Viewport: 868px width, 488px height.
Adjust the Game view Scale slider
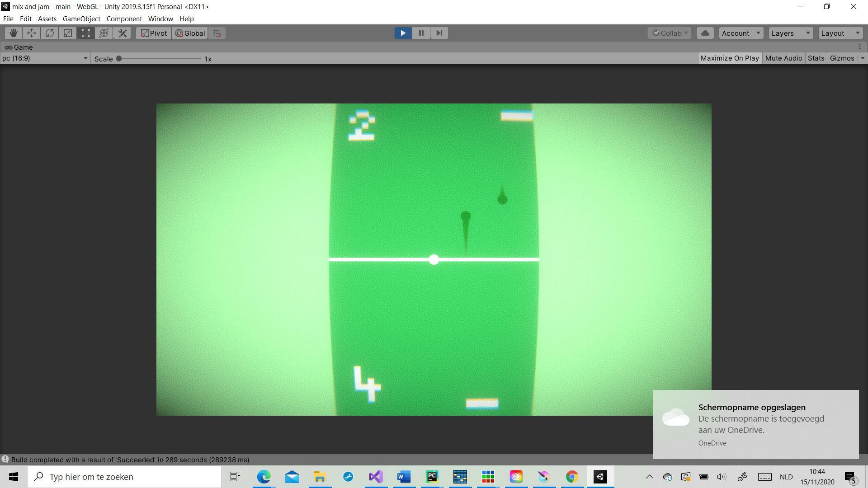pos(159,59)
